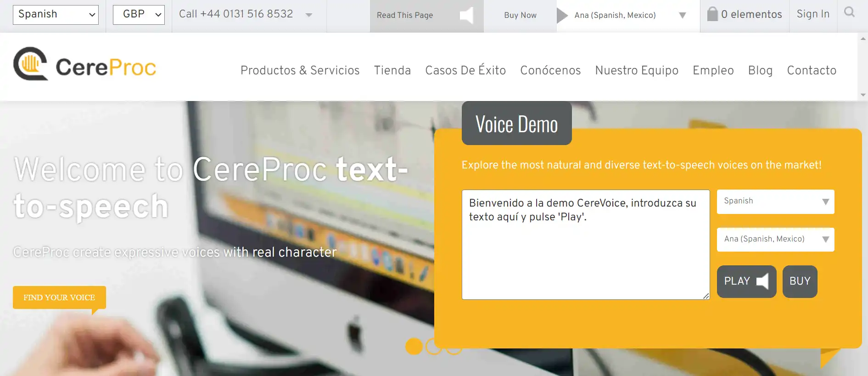Click the Voice Demo text input area
The height and width of the screenshot is (376, 868).
[586, 245]
